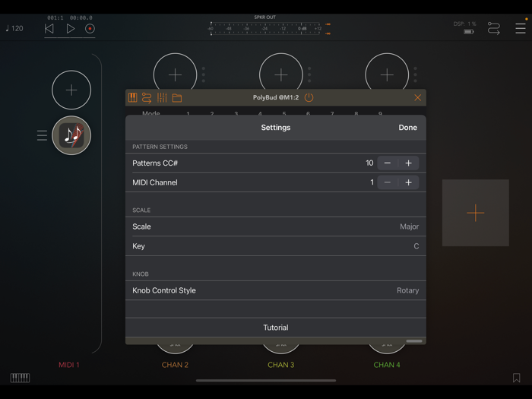Open the CHAN 4 slot dots menu
Viewport: 532px width, 399px height.
pyautogui.click(x=415, y=74)
